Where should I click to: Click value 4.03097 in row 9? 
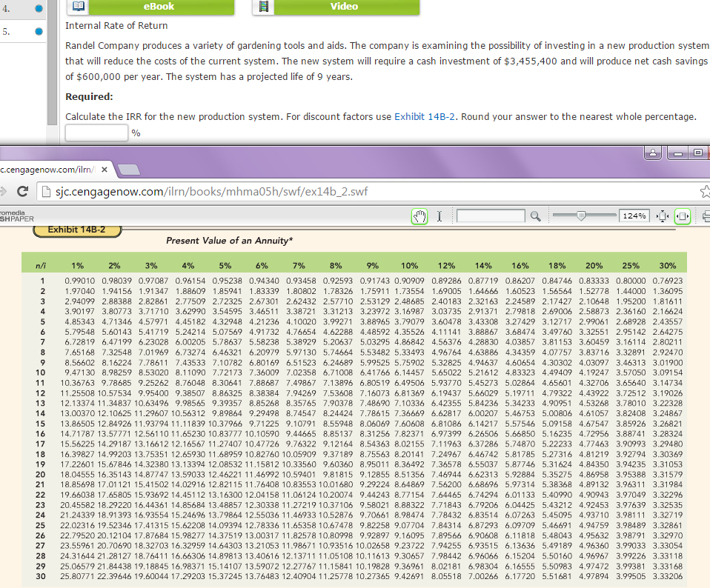pyautogui.click(x=594, y=363)
